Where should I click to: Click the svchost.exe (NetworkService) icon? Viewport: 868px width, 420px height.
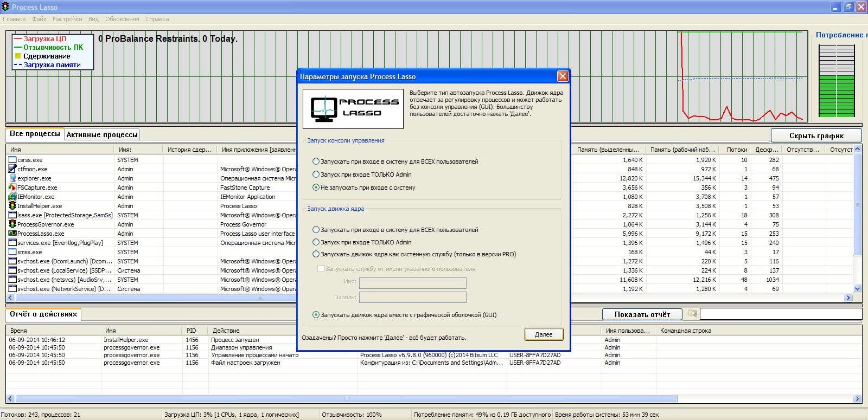click(x=12, y=289)
